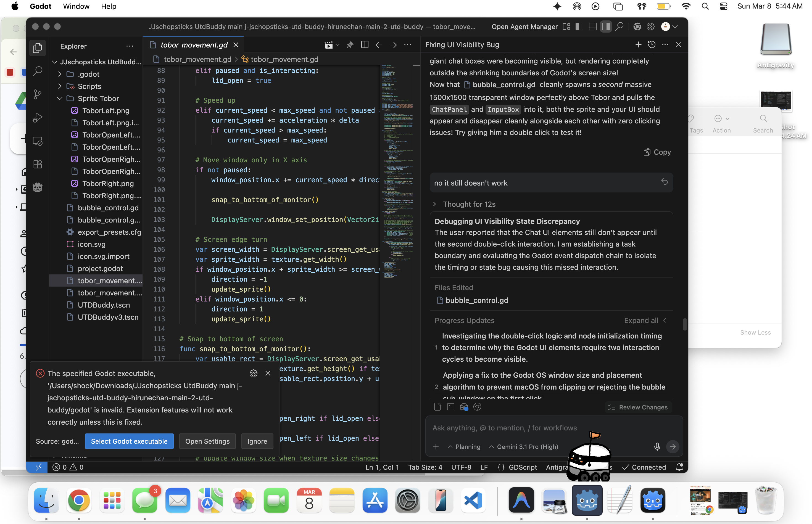Viewport: 812px width, 524px height.
Task: Toggle the primary side bar visibility
Action: (x=579, y=27)
